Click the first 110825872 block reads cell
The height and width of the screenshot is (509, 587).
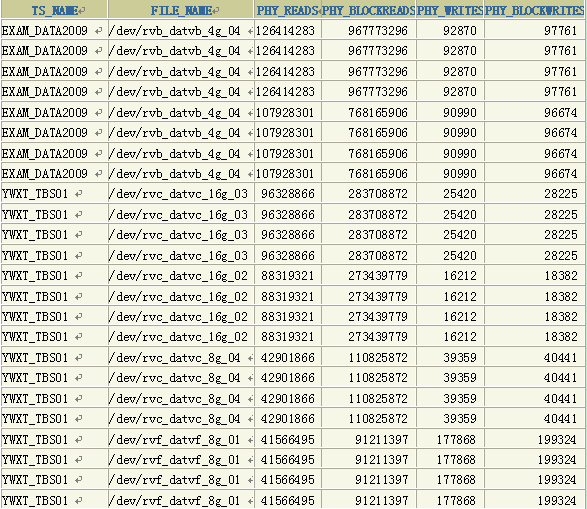click(368, 357)
